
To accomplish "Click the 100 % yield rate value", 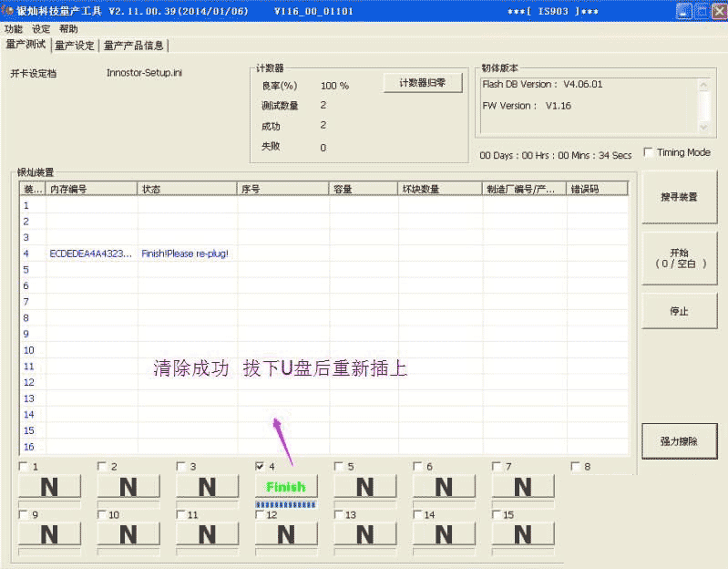I will (334, 86).
